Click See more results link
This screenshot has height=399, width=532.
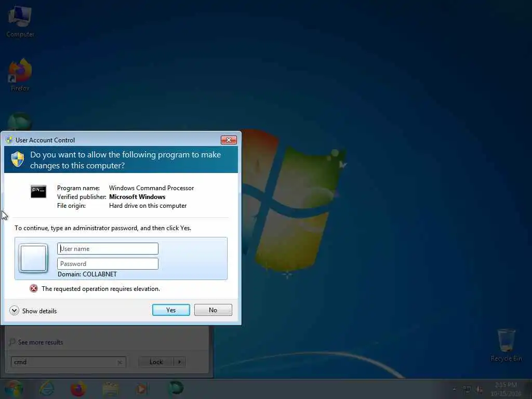click(x=41, y=342)
